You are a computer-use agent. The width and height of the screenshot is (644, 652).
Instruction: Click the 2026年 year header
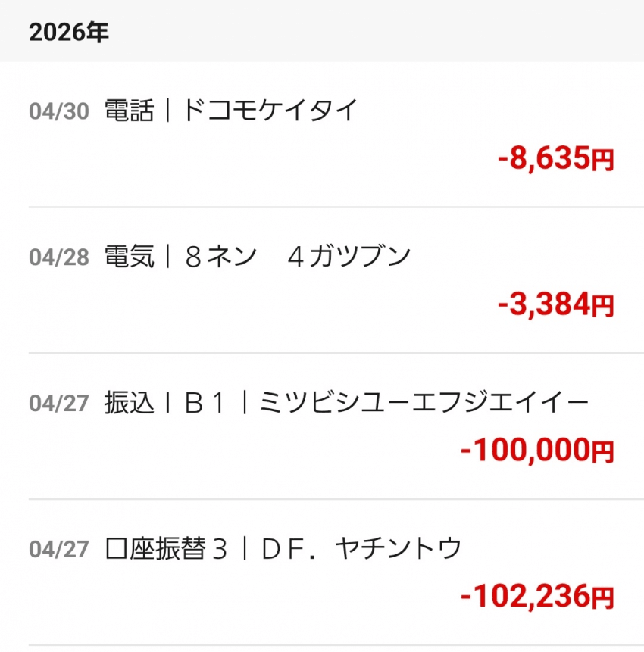click(69, 32)
